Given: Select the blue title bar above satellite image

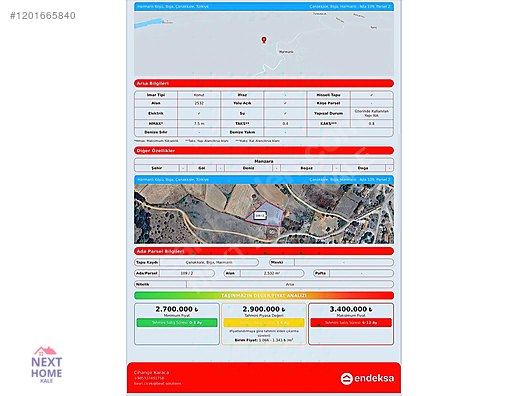Looking at the screenshot, I should point(264,179).
